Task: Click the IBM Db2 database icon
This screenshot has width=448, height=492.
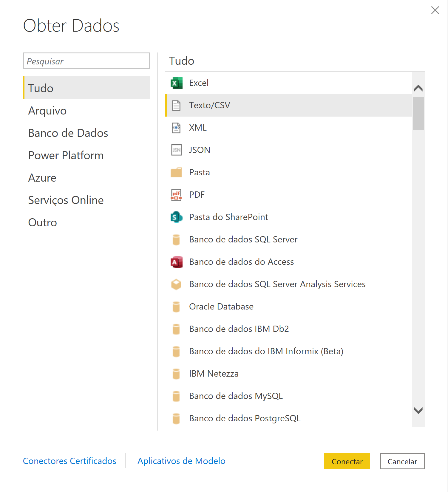Action: [176, 329]
